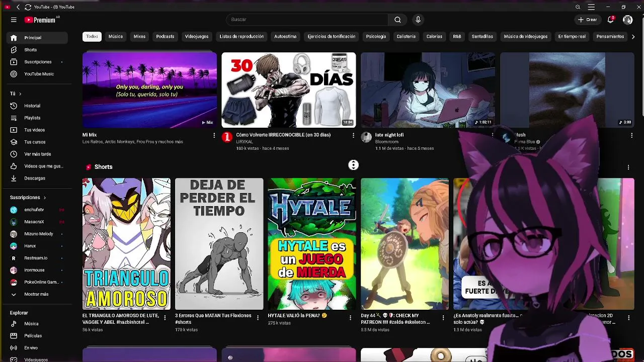644x362 pixels.
Task: Select the Autoestima filter chip
Action: [x=285, y=36]
